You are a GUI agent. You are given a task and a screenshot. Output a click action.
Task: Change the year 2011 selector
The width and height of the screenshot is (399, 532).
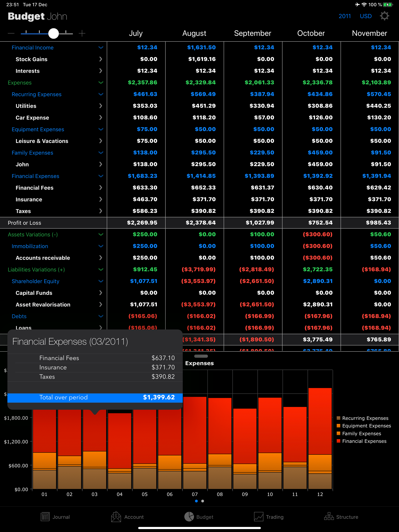point(344,16)
